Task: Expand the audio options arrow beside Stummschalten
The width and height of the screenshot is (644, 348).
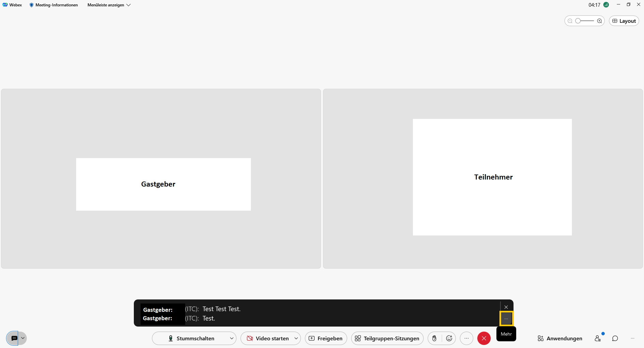Action: coord(231,338)
